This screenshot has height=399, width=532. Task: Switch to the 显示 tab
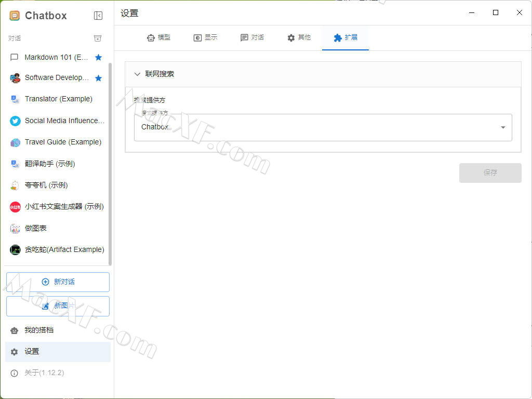tap(205, 37)
